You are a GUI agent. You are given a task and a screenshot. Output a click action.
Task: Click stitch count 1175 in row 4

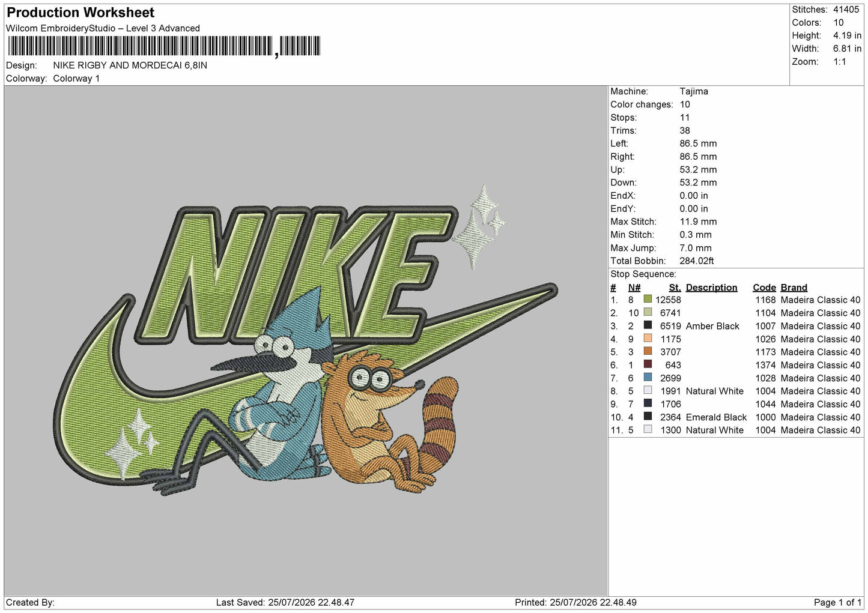pyautogui.click(x=670, y=339)
